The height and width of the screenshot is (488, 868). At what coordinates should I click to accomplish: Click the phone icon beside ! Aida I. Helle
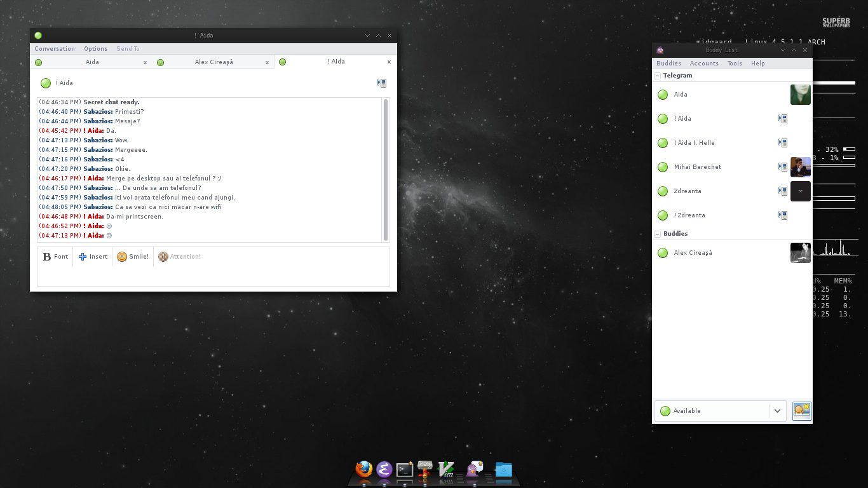[783, 143]
